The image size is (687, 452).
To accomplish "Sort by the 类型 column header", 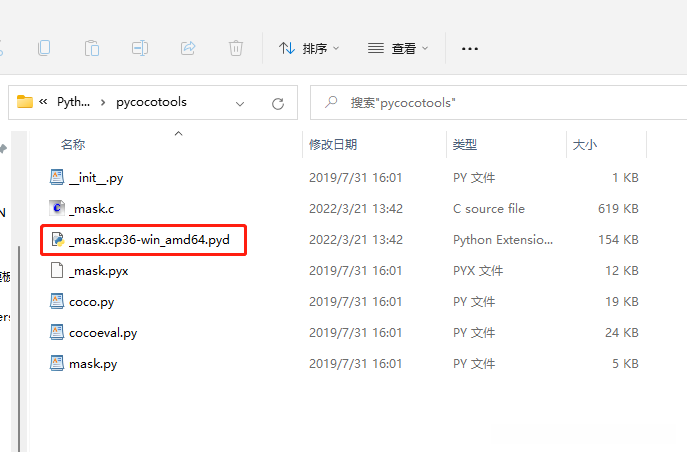I will (x=465, y=144).
